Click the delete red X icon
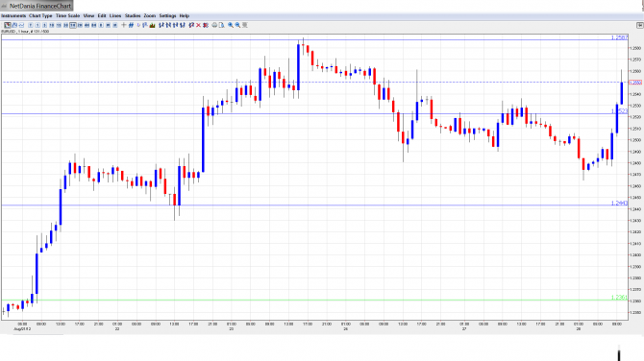Image resolution: width=644 pixels, height=361 pixels. (198, 25)
